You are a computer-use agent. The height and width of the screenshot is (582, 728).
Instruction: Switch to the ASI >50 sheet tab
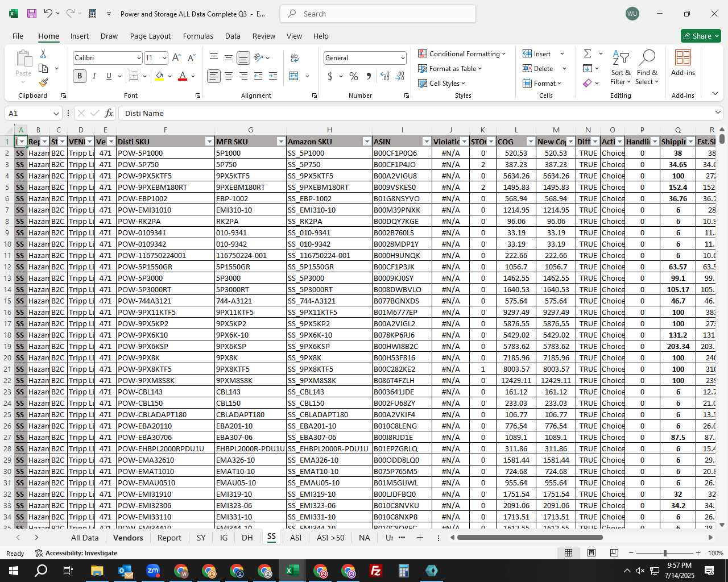pos(330,538)
